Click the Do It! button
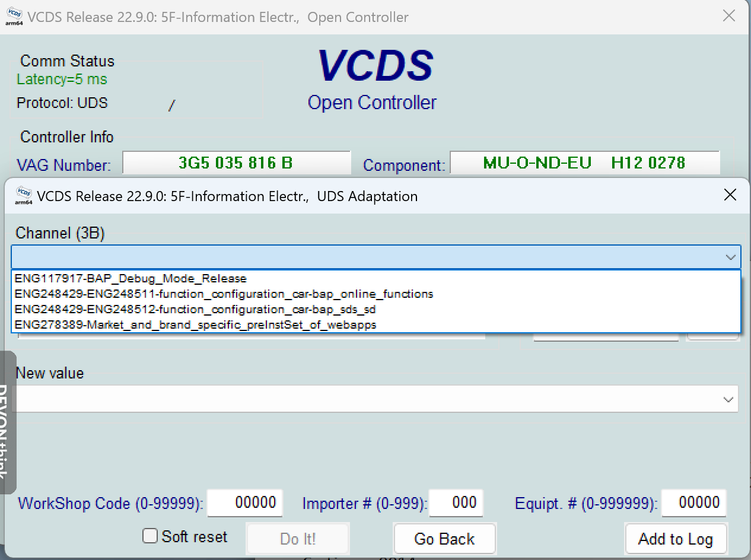Screen dimensions: 751x560 298,539
